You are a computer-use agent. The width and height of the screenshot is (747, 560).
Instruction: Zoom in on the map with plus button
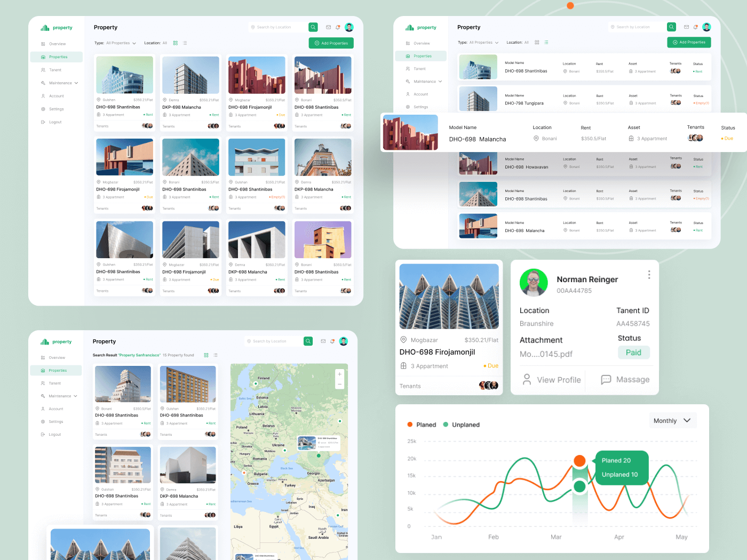pyautogui.click(x=339, y=374)
